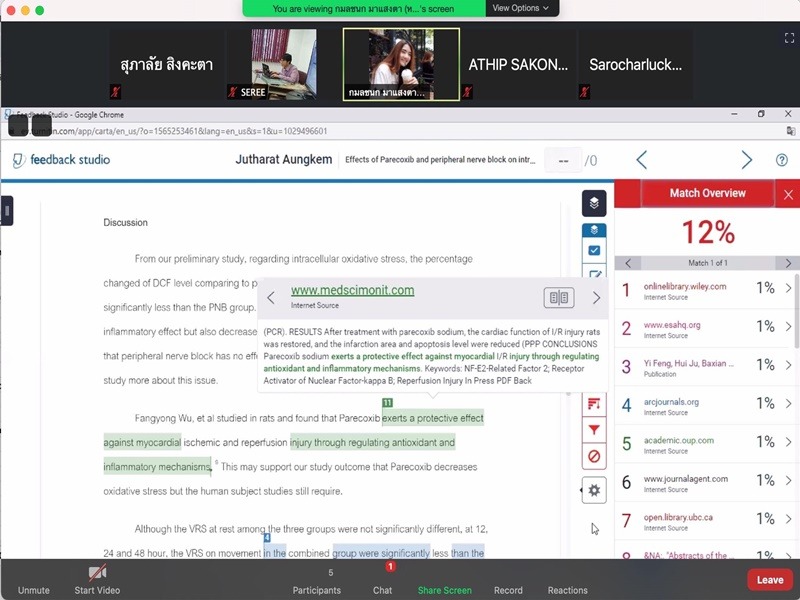Expand the www.esahq.org match arrow
The width and height of the screenshot is (800, 600).
coord(788,327)
